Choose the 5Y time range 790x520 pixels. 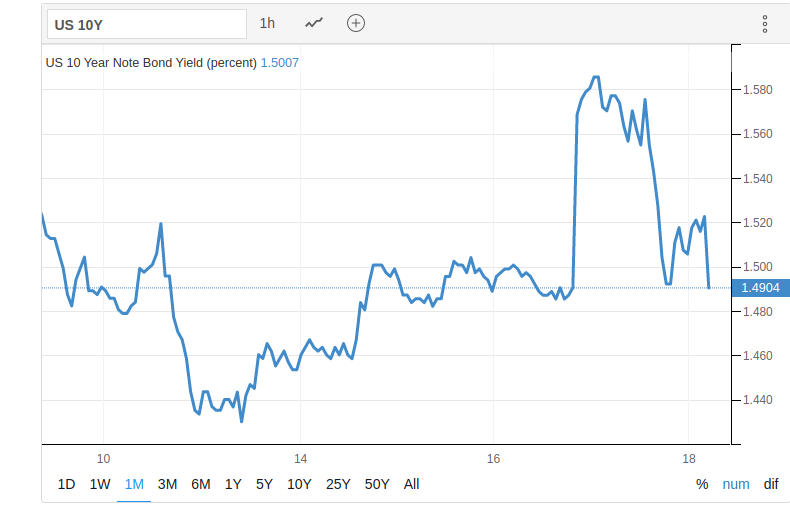[x=264, y=484]
